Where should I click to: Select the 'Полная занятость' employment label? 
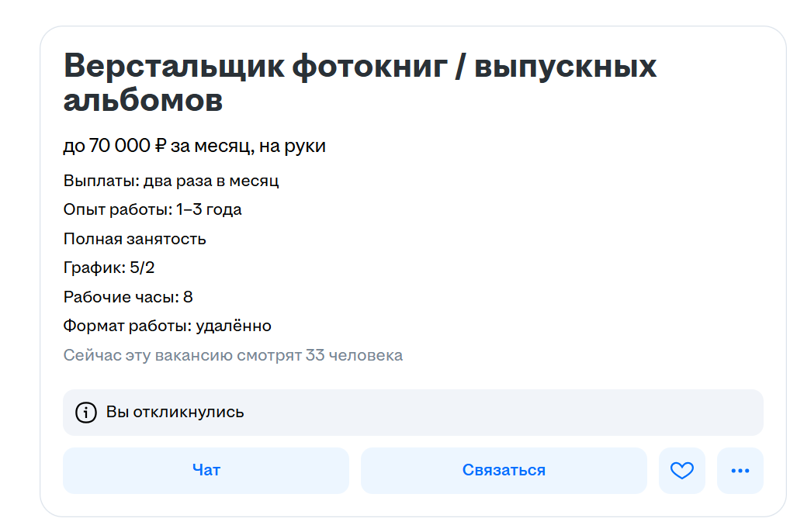[x=135, y=238]
